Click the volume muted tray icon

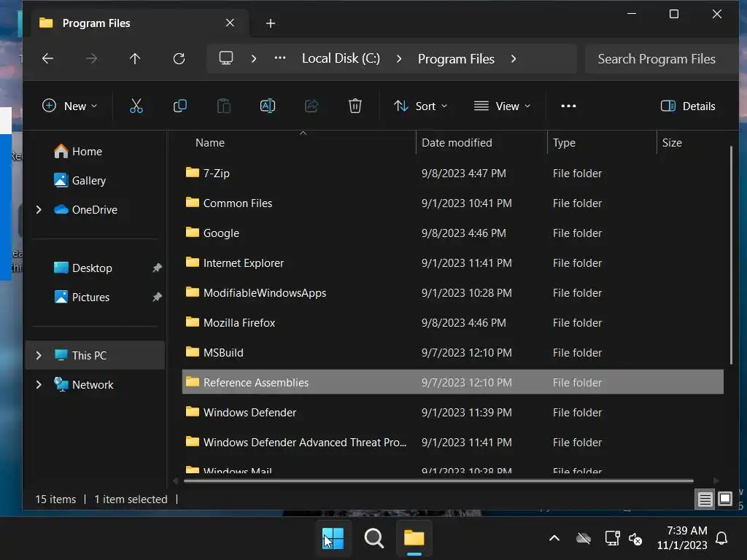coord(635,539)
